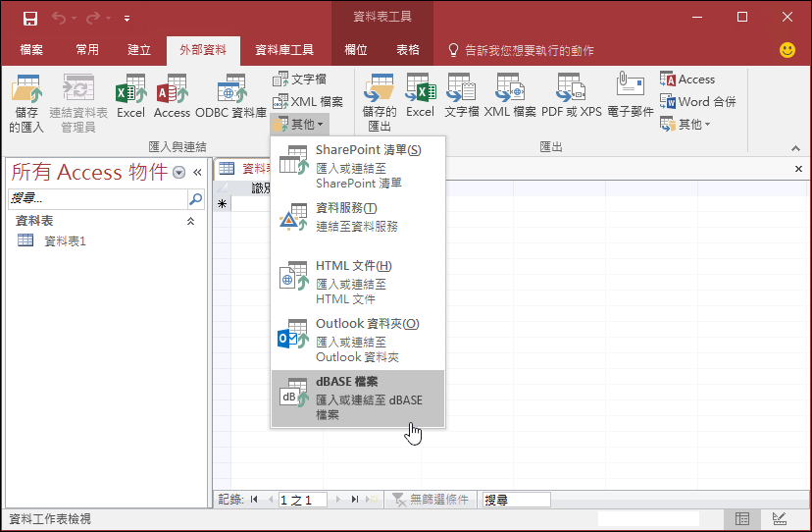This screenshot has height=532, width=812.
Task: Click the navigation search magnifier icon
Action: [x=196, y=198]
